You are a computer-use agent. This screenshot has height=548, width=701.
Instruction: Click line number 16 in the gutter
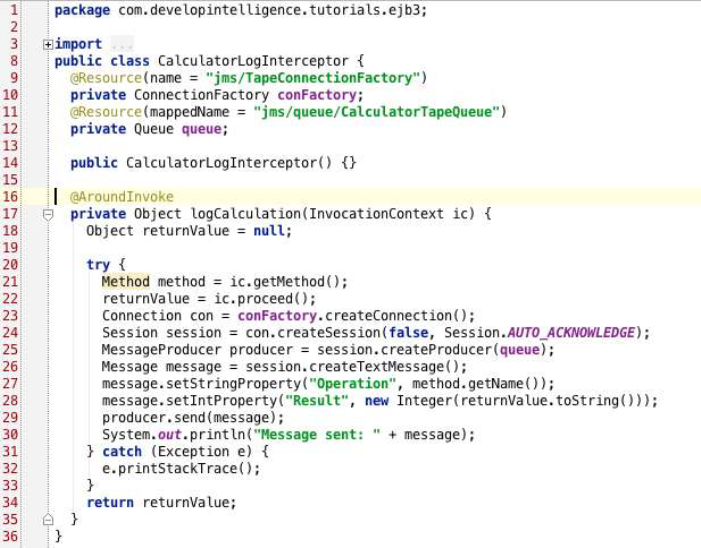pos(10,197)
